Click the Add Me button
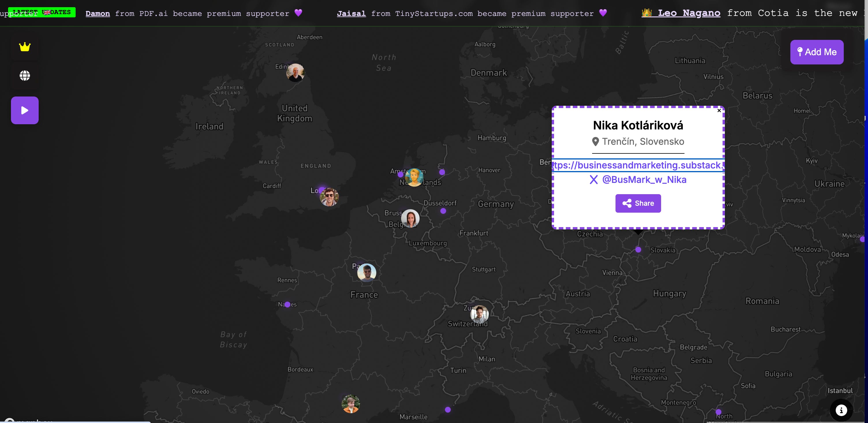The width and height of the screenshot is (868, 423). (x=816, y=52)
